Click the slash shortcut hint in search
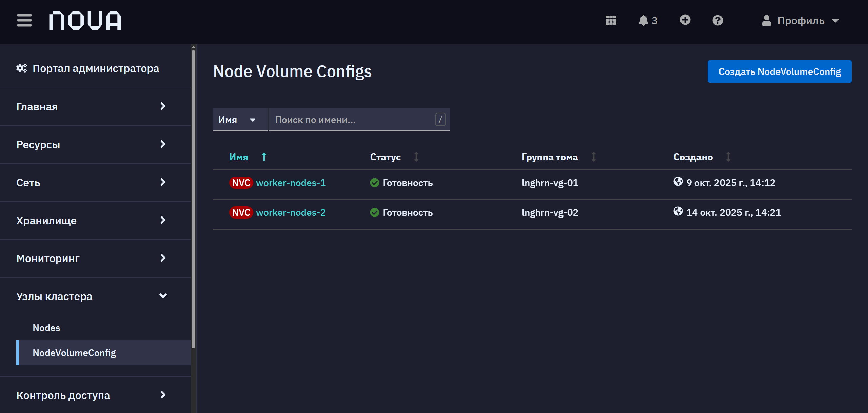This screenshot has height=413, width=868. 440,120
